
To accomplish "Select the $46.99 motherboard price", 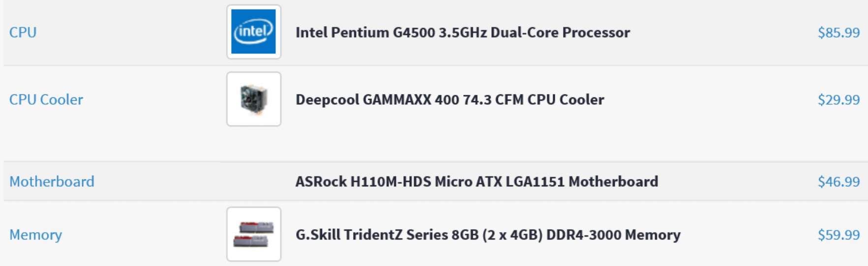I will point(838,181).
